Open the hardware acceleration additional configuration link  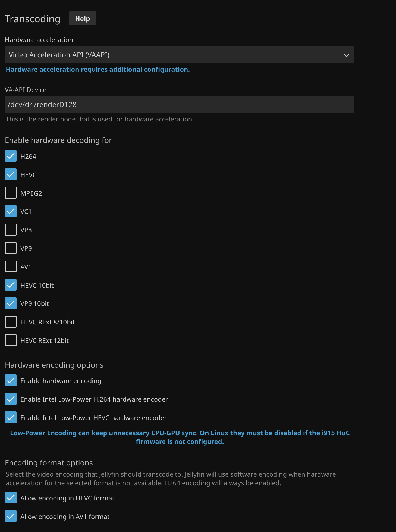point(98,70)
